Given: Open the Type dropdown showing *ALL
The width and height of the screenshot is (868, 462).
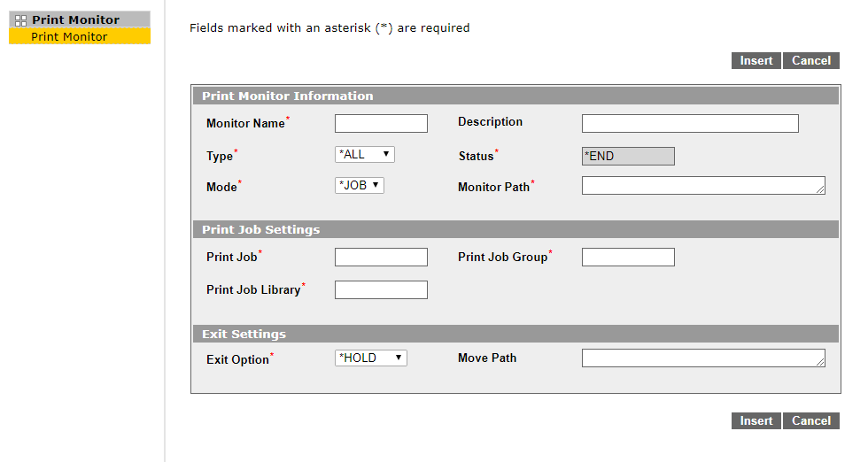Looking at the screenshot, I should [364, 154].
